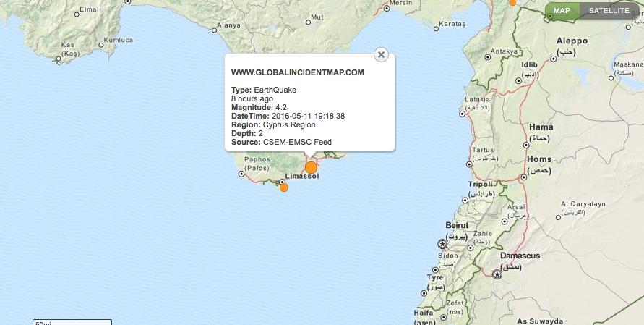Screen dimensions: 644x325
Task: Click the Alanya city dot marker
Action: pyautogui.click(x=214, y=30)
